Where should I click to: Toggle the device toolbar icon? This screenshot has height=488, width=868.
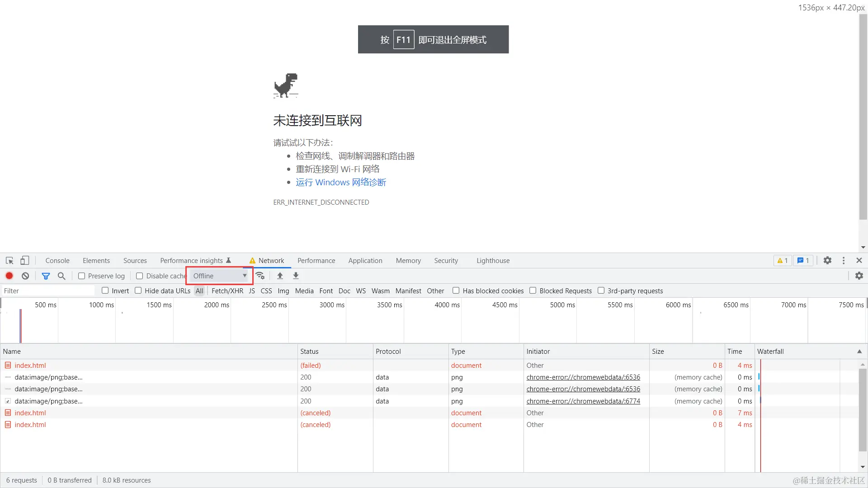pyautogui.click(x=25, y=261)
